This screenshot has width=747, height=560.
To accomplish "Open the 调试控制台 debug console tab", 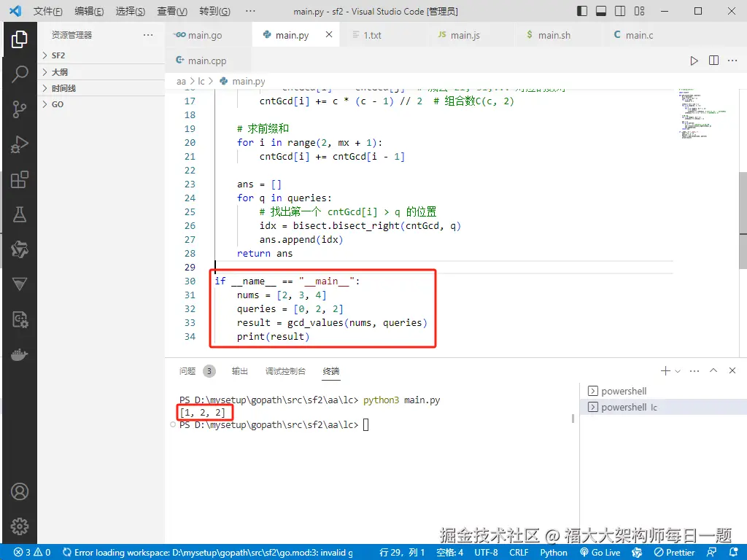I will point(285,371).
